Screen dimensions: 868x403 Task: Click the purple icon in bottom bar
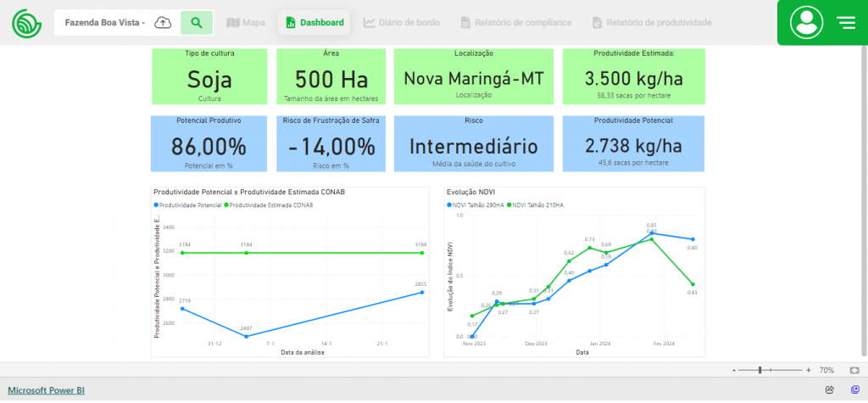click(x=854, y=389)
